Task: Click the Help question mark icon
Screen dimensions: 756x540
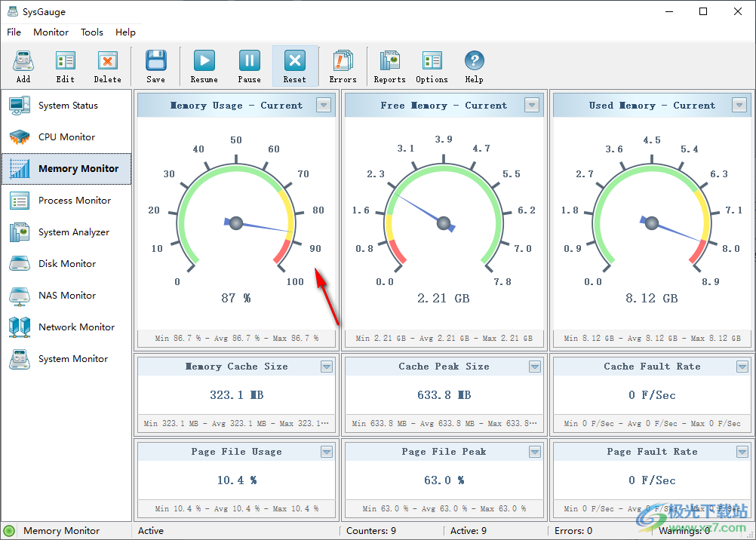Action: pyautogui.click(x=474, y=66)
